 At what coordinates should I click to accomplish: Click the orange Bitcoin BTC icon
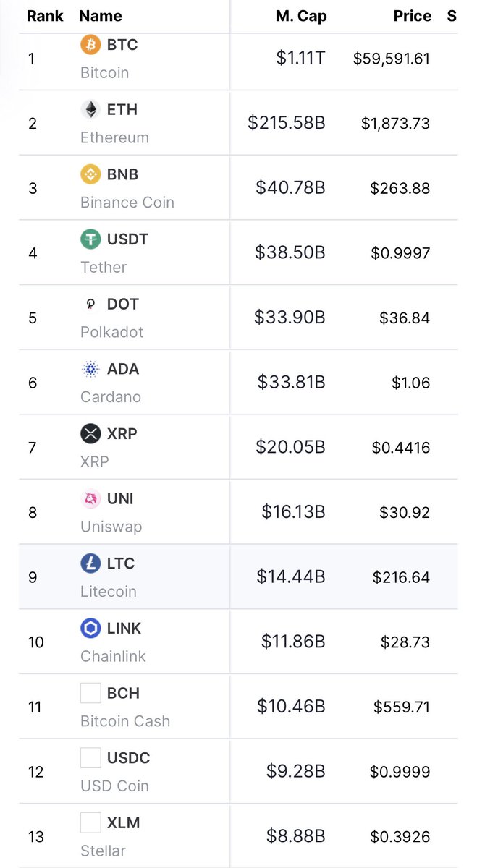[90, 45]
